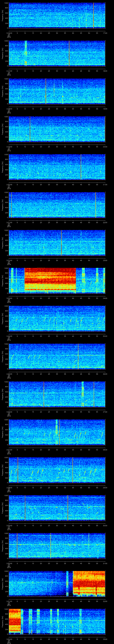The height and width of the screenshot is (644, 114).
Task: Click the red vertical line in the 3:25:00 spectrogram
Action: 78,356
